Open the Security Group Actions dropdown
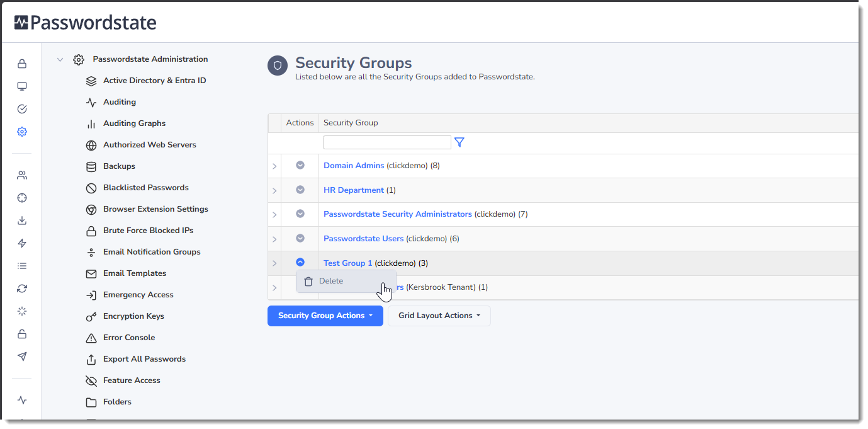868x429 pixels. (325, 316)
